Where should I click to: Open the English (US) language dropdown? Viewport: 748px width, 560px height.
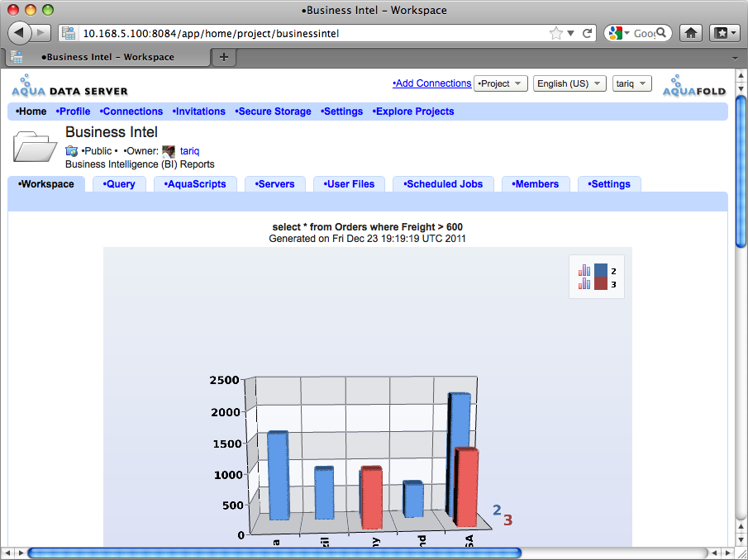[569, 83]
